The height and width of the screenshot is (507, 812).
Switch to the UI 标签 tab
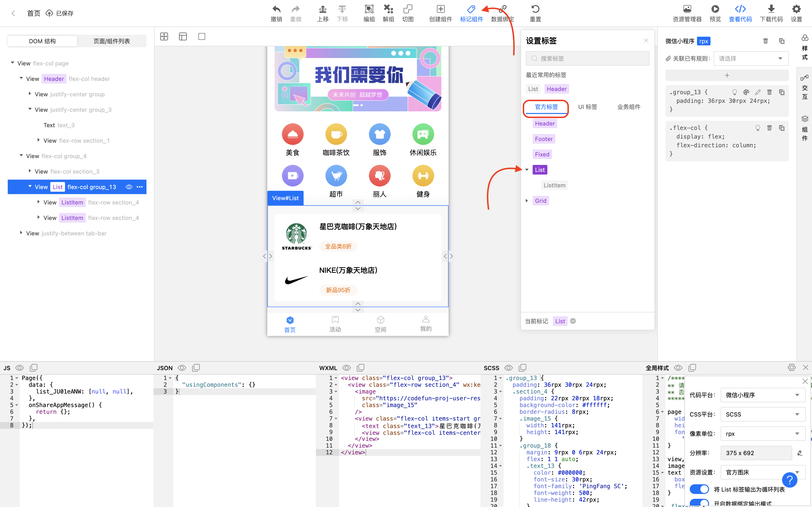587,107
